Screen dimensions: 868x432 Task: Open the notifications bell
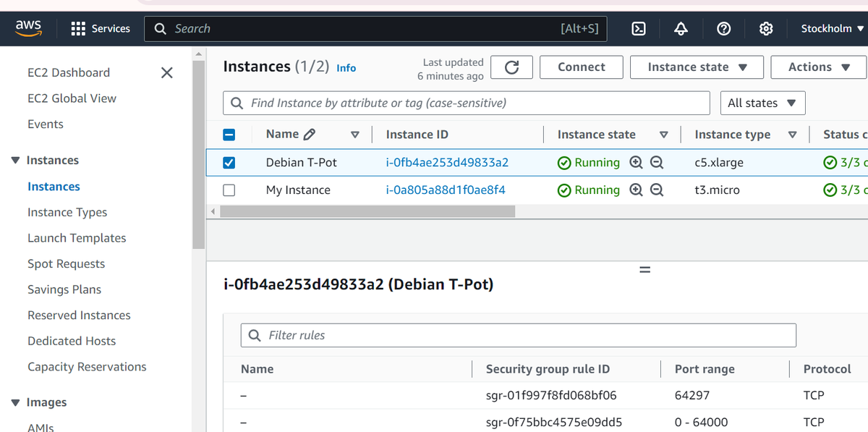tap(681, 29)
